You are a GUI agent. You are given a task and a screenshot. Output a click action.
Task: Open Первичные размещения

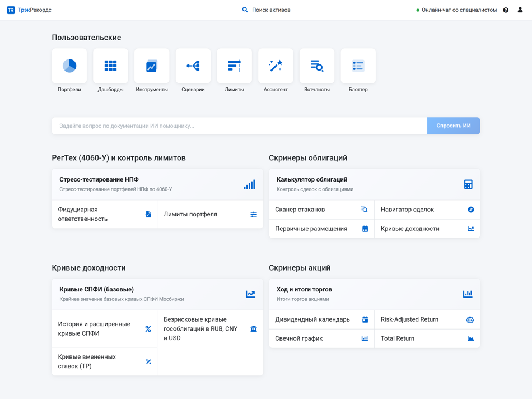[x=321, y=229]
